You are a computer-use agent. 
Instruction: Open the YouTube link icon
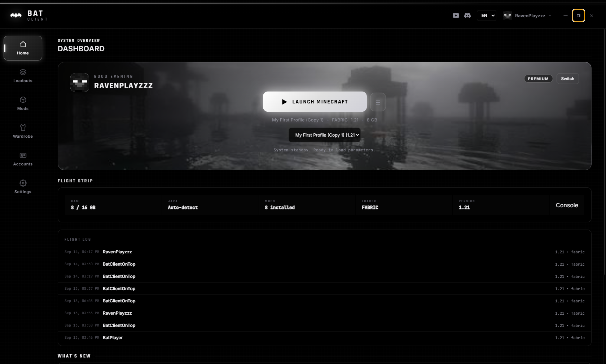(x=456, y=15)
